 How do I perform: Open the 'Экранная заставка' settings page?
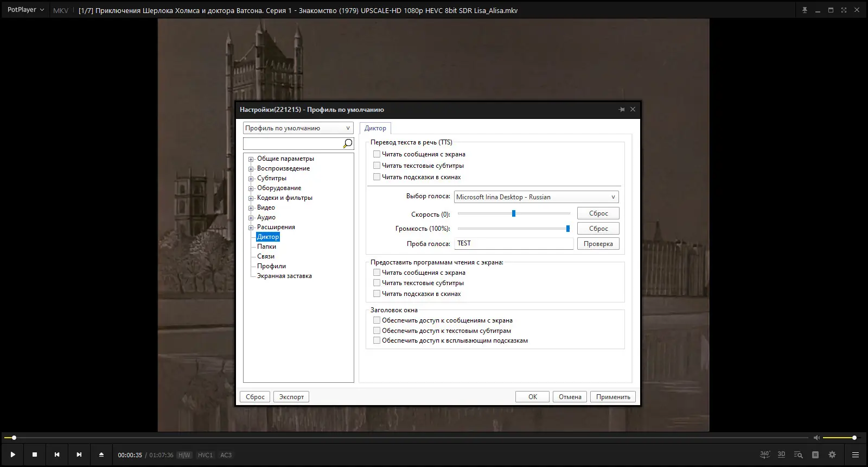pos(284,276)
